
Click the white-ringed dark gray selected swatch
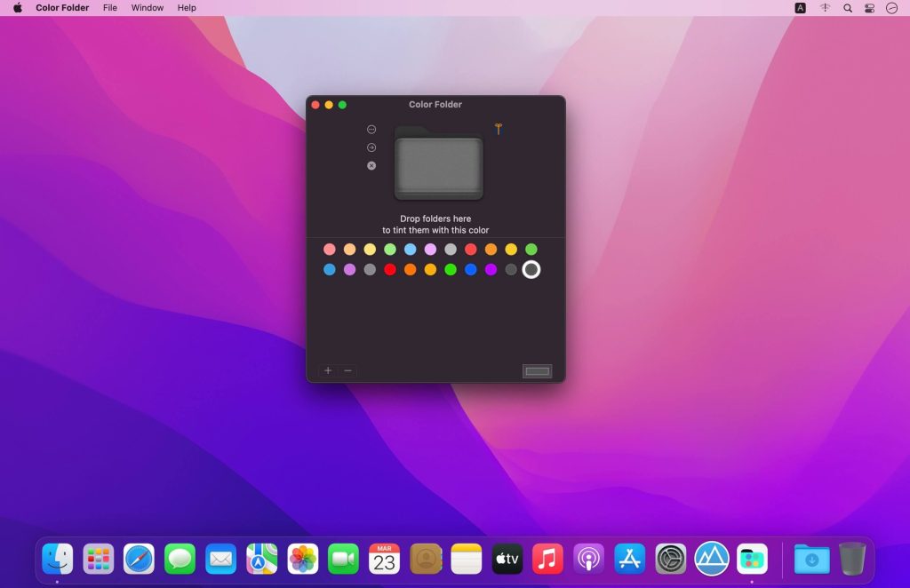pos(531,269)
